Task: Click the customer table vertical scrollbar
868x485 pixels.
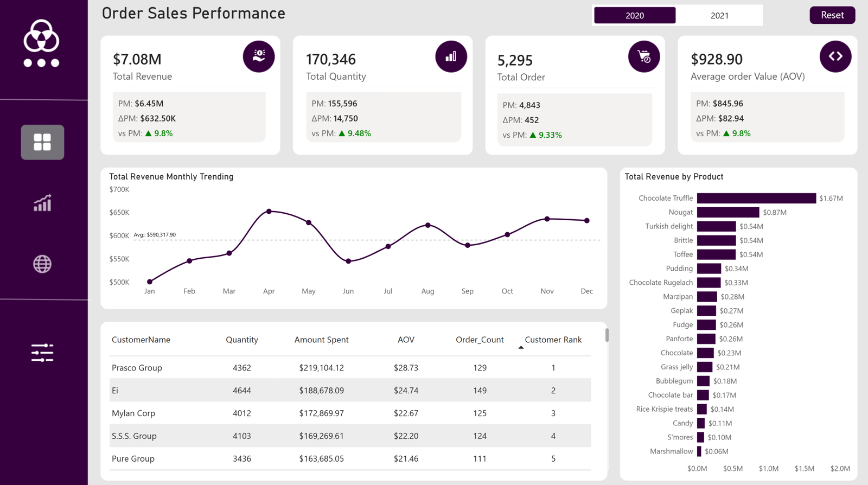Action: pos(607,335)
